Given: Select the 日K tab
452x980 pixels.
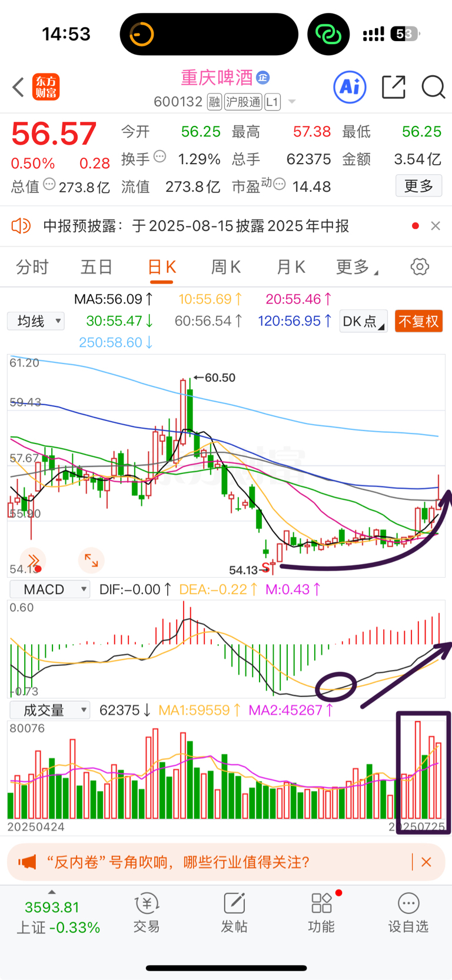Looking at the screenshot, I should coord(161,268).
